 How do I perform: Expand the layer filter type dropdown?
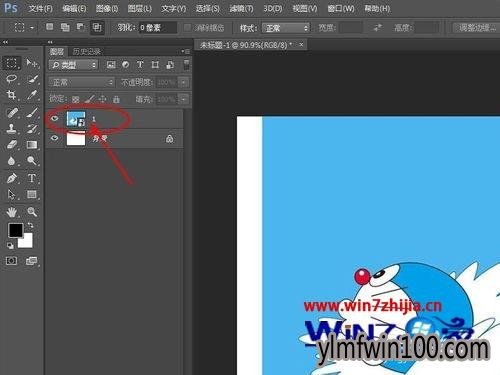pos(74,65)
